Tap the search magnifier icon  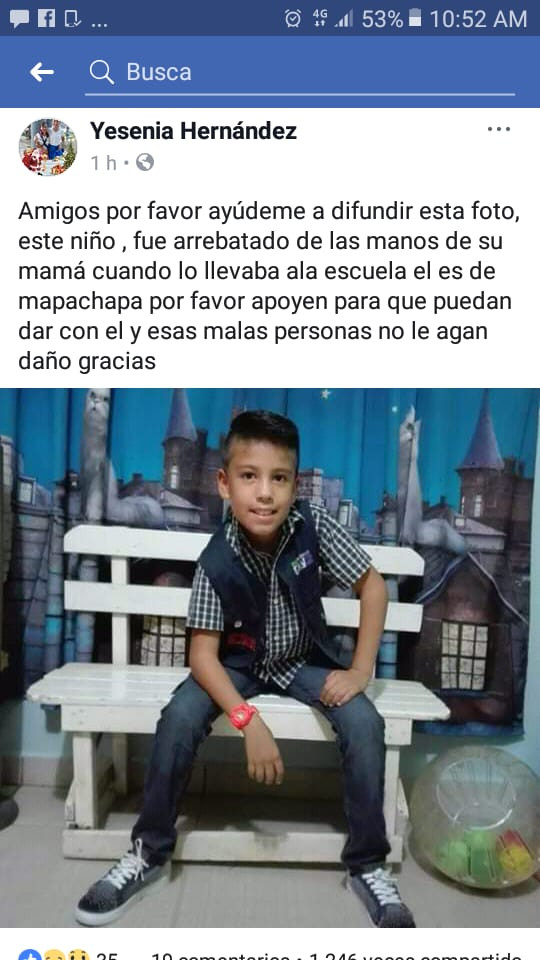click(x=102, y=72)
